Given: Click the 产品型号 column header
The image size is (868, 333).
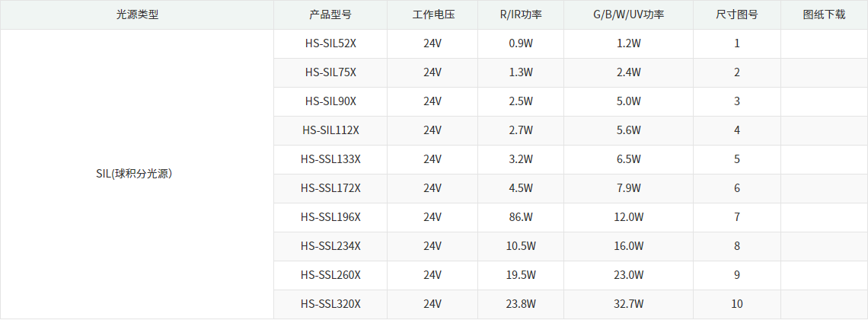Looking at the screenshot, I should point(330,14).
